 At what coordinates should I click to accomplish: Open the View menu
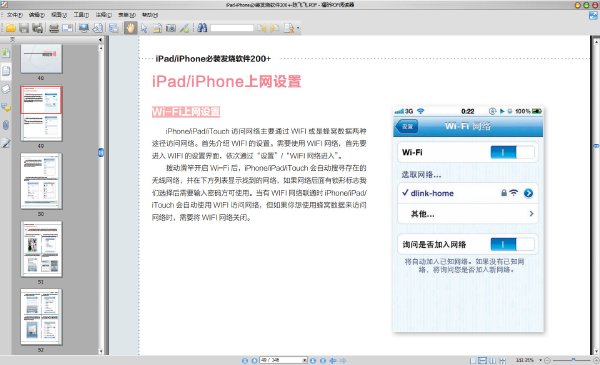coord(59,15)
